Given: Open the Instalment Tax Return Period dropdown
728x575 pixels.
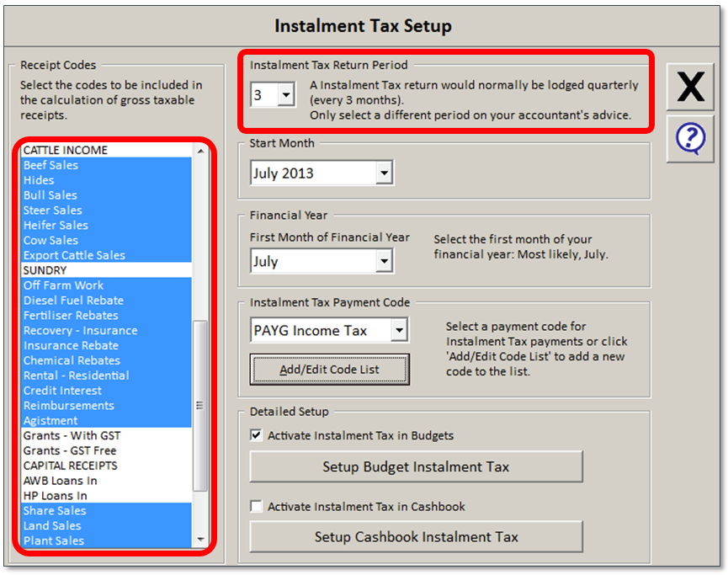Looking at the screenshot, I should 286,95.
